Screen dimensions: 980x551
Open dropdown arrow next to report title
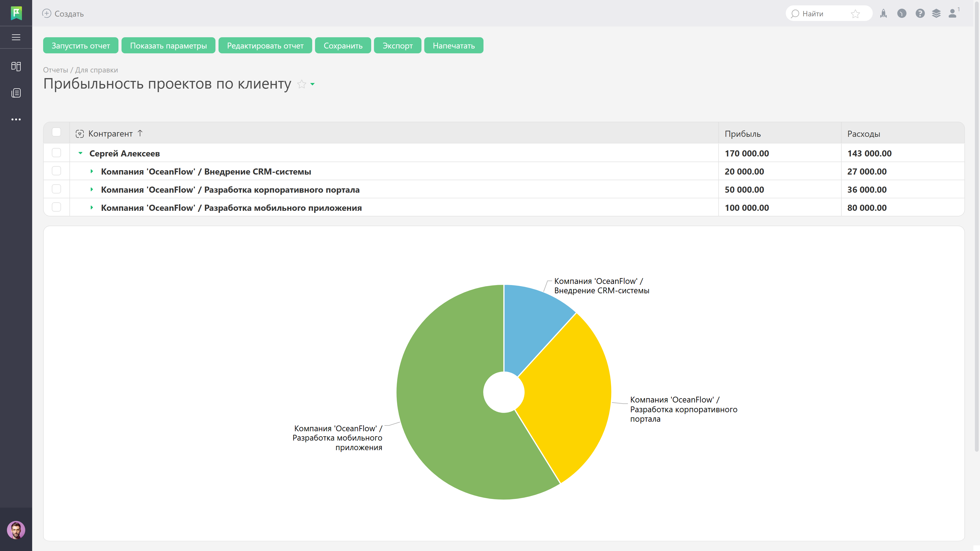(312, 84)
